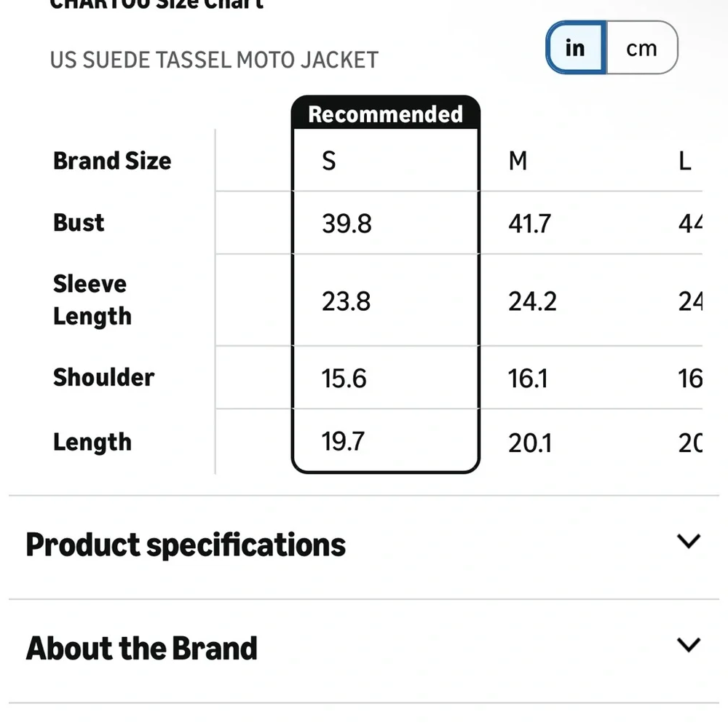Click the Recommended badge label

pyautogui.click(x=386, y=114)
